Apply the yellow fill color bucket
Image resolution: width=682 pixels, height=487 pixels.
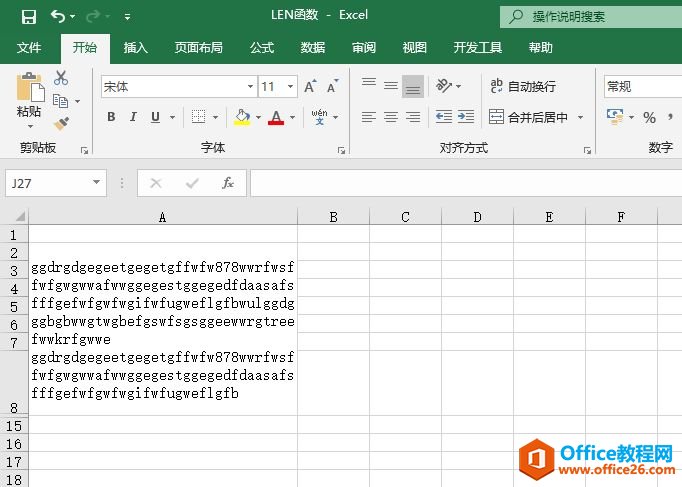[242, 117]
